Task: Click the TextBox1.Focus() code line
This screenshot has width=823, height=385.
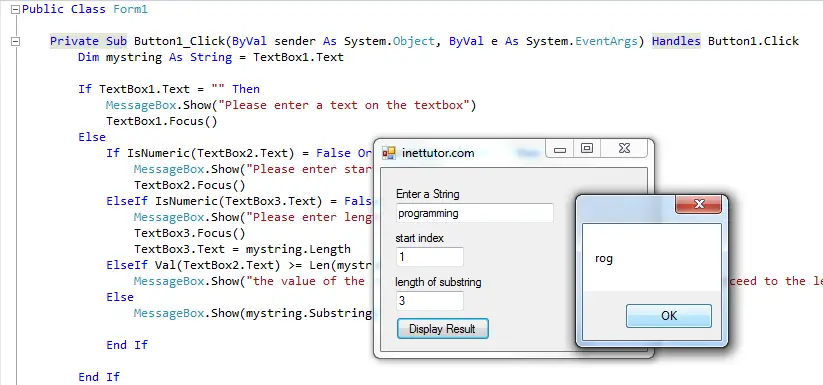Action: click(162, 121)
